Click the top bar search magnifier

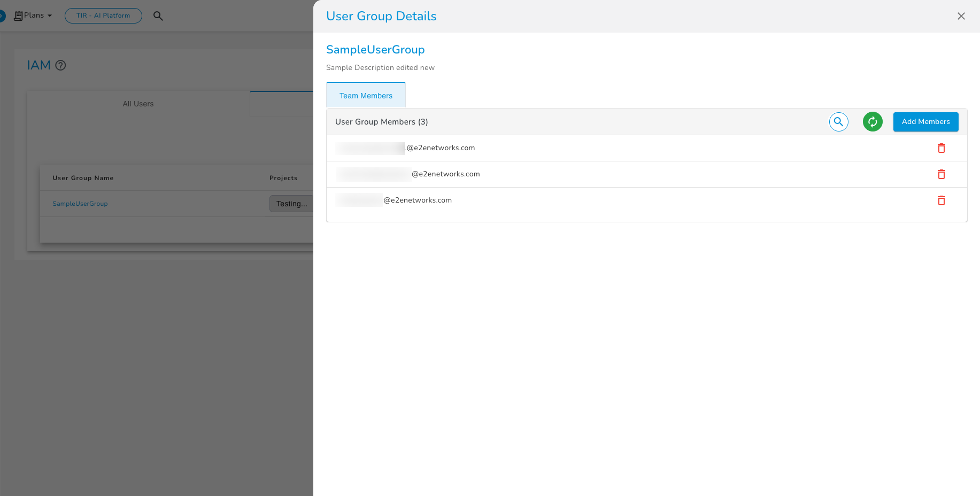coord(158,16)
